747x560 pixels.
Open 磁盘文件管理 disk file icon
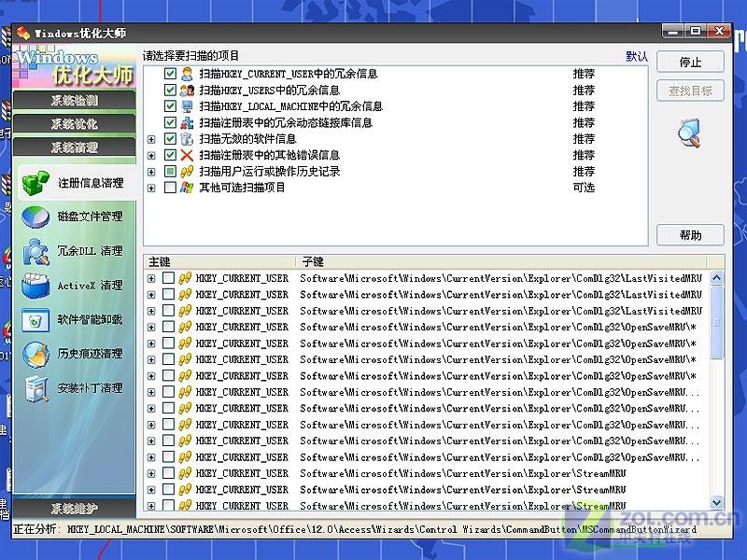[x=35, y=217]
